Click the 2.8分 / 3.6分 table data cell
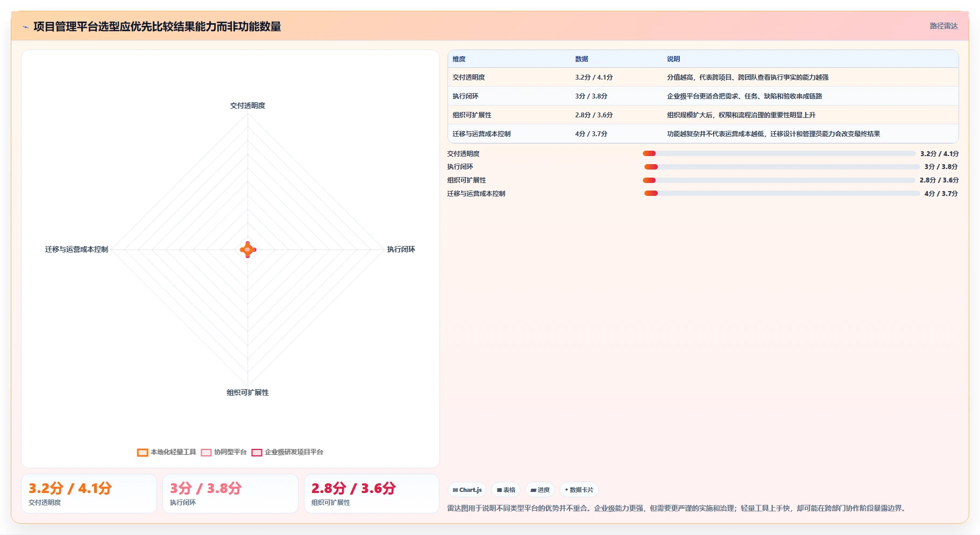Image resolution: width=980 pixels, height=535 pixels. (594, 115)
